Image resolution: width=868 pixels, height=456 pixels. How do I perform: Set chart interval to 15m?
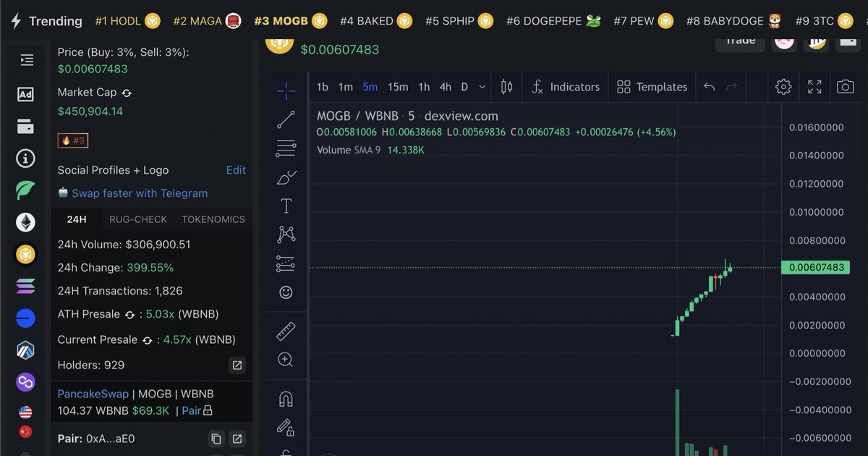398,87
